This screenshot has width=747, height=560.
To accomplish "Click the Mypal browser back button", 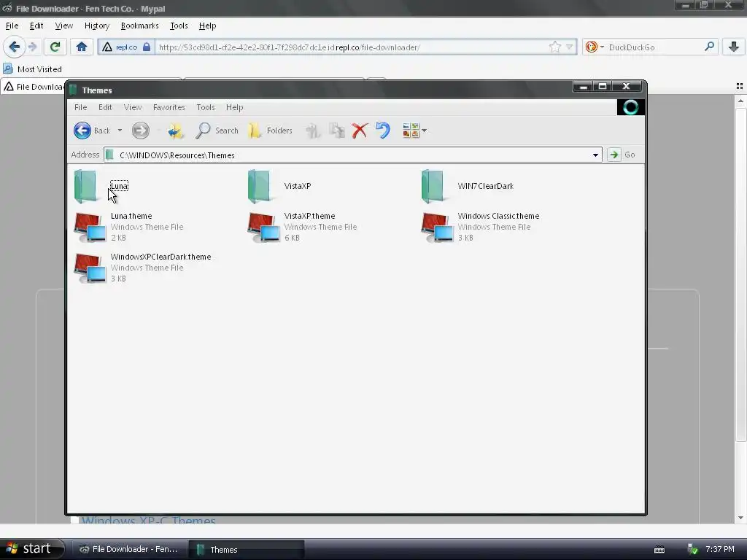I will click(x=14, y=47).
